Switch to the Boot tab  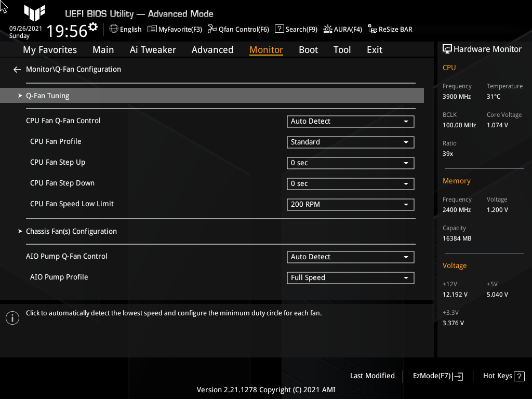(x=308, y=49)
